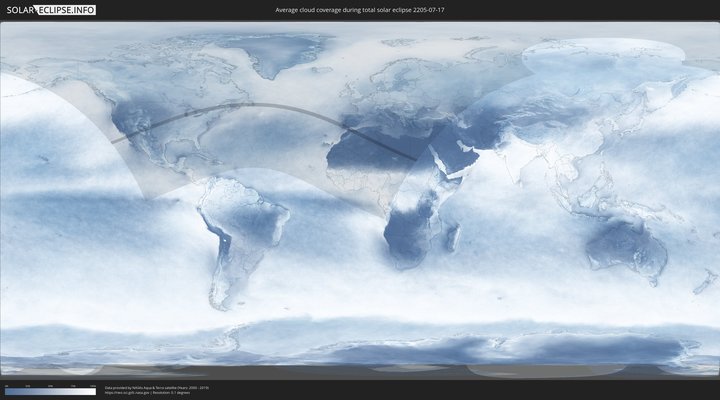
Task: Select the title 'Average cloud coverage during total solar eclipse 2205-07-17'
Action: point(360,10)
